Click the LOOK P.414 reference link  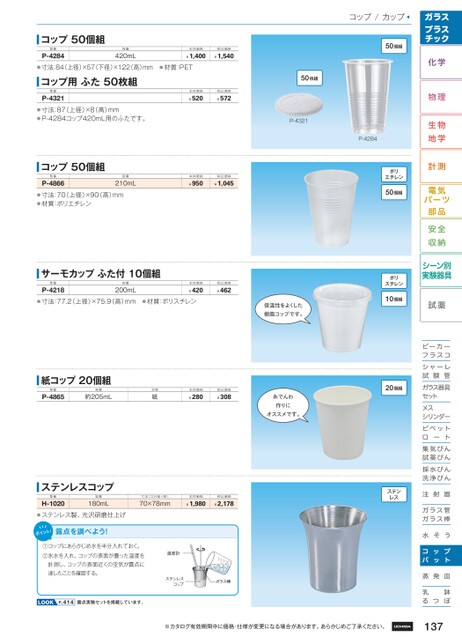[x=55, y=602]
